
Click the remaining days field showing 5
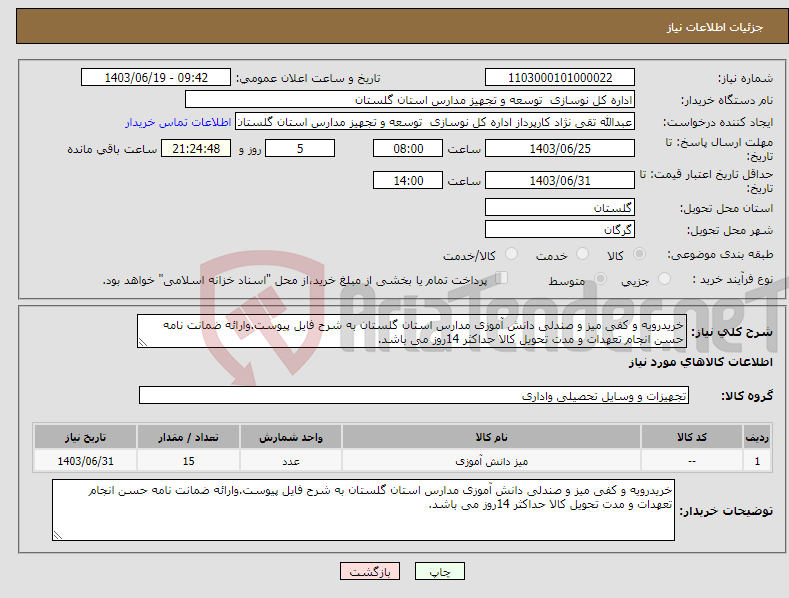click(x=300, y=148)
